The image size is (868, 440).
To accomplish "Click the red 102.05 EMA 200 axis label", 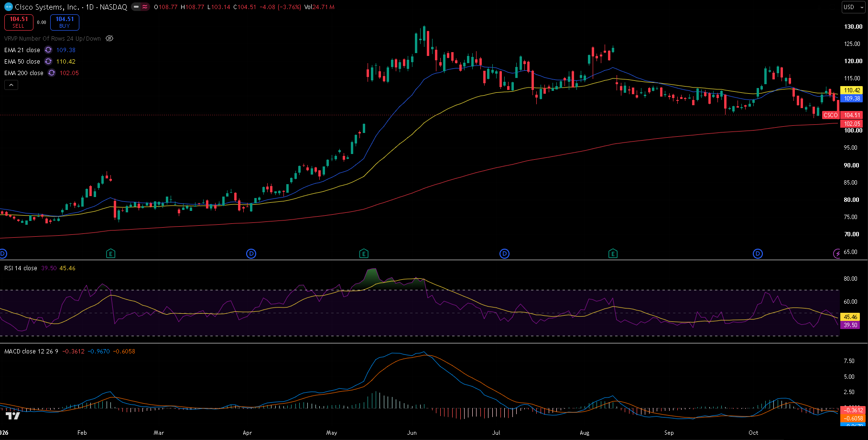I will 852,123.
